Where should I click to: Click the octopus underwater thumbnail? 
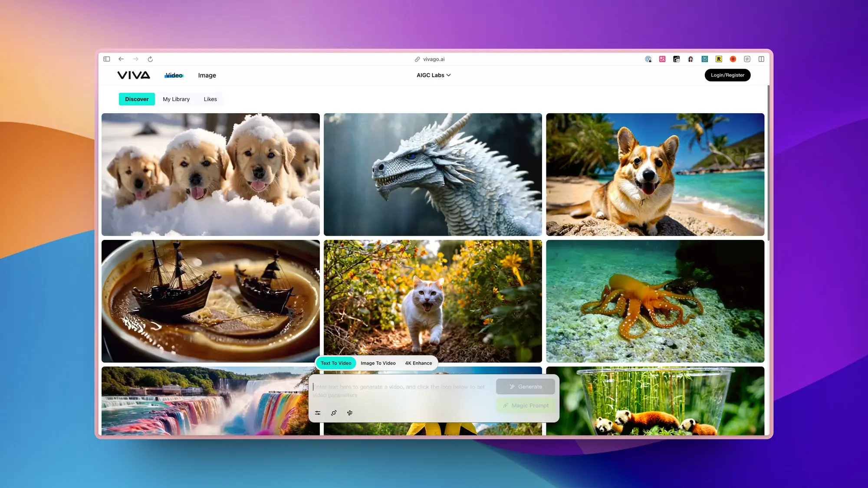coord(655,301)
